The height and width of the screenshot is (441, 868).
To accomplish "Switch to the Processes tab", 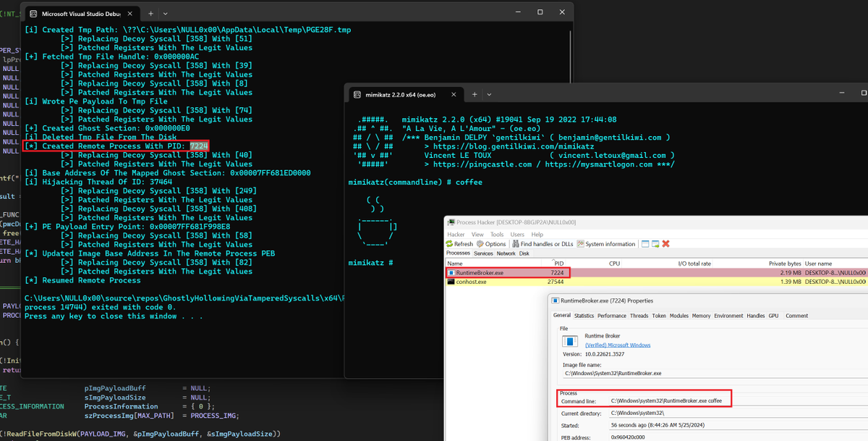I will [459, 253].
